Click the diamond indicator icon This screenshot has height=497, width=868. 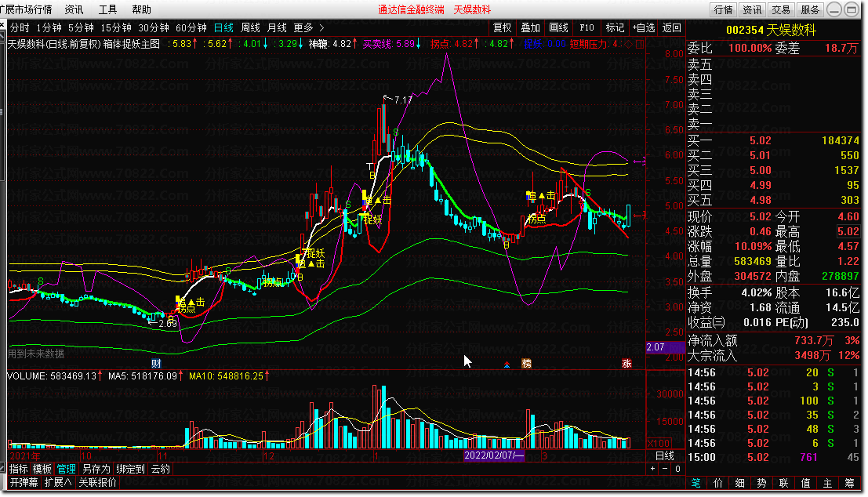(x=628, y=44)
